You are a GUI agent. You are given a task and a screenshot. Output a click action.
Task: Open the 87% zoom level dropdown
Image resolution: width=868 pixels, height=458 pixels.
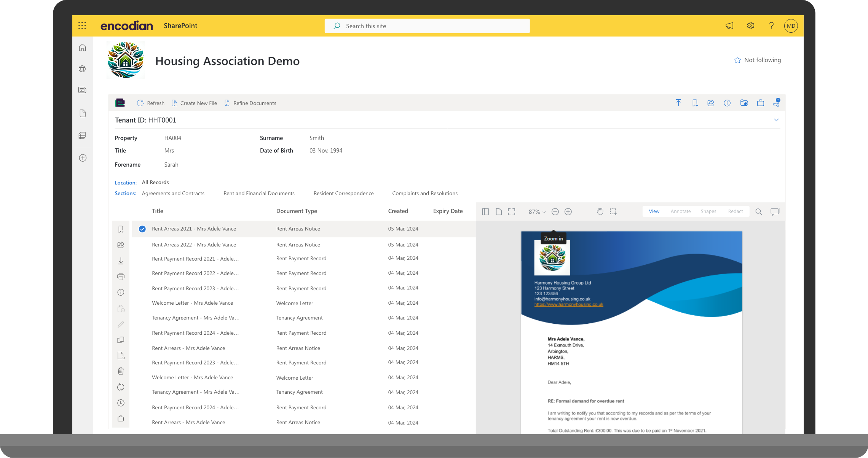[537, 212]
